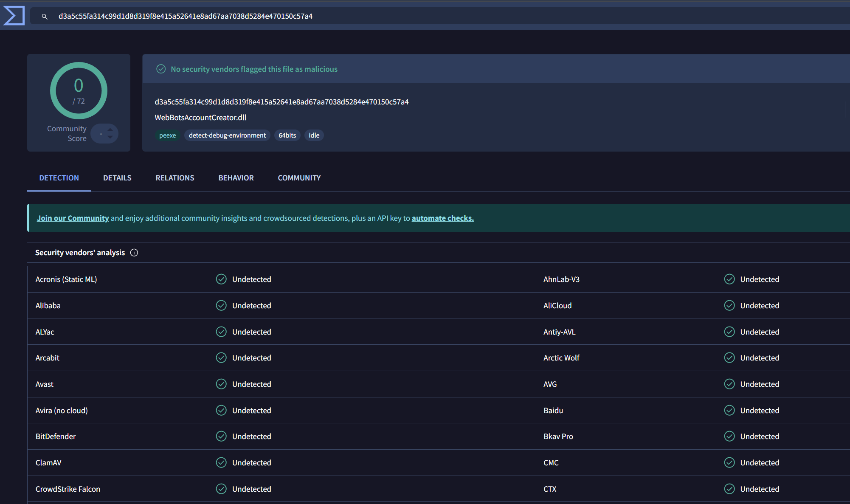Open the Relations tab
Image resolution: width=850 pixels, height=504 pixels.
[175, 178]
